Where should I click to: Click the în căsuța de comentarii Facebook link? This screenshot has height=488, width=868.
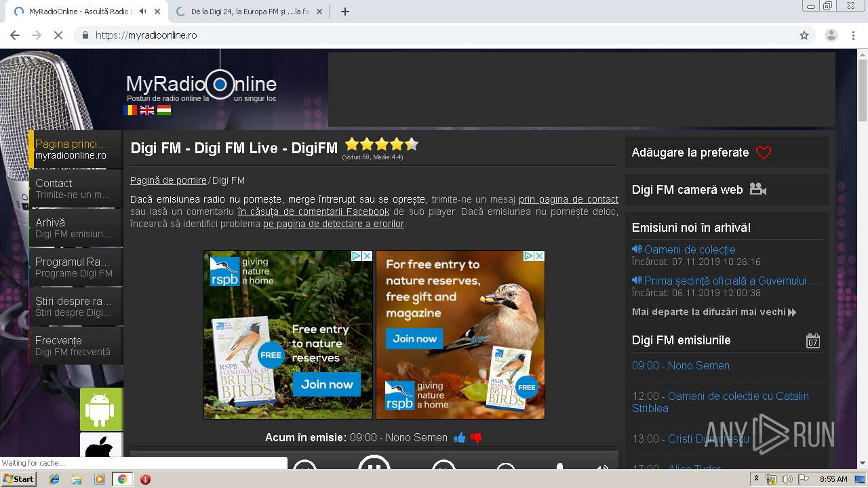[x=313, y=211]
